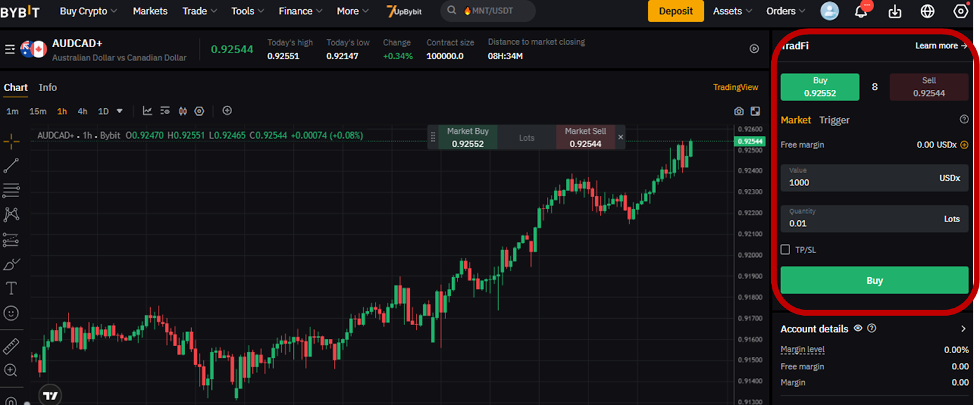The image size is (980, 405).
Task: Select the ruler measure tool
Action: click(11, 346)
